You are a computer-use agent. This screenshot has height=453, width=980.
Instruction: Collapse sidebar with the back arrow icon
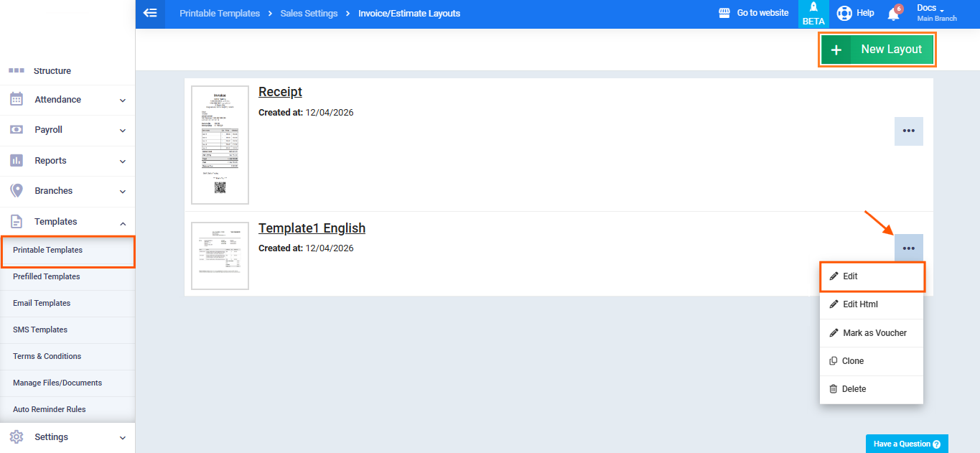[x=150, y=13]
